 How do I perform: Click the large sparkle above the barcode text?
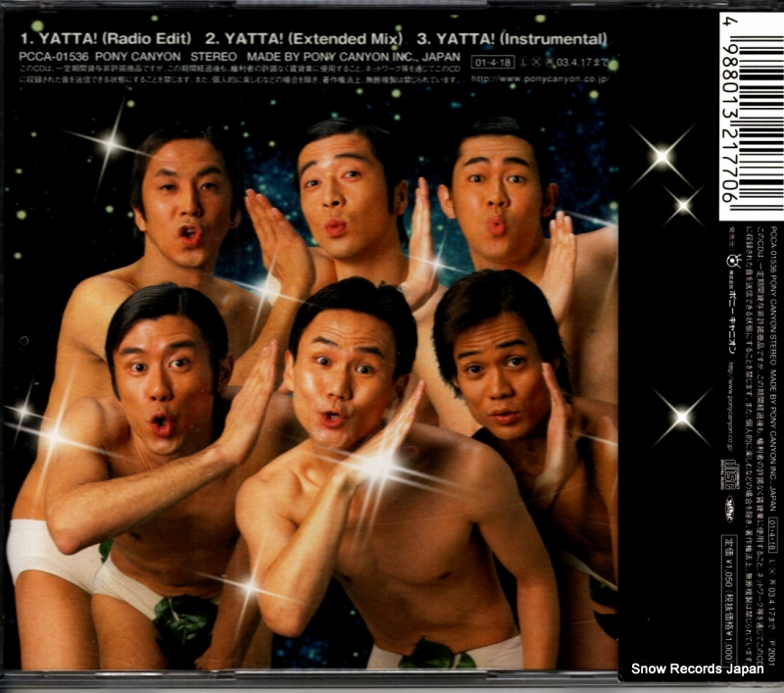(662, 157)
